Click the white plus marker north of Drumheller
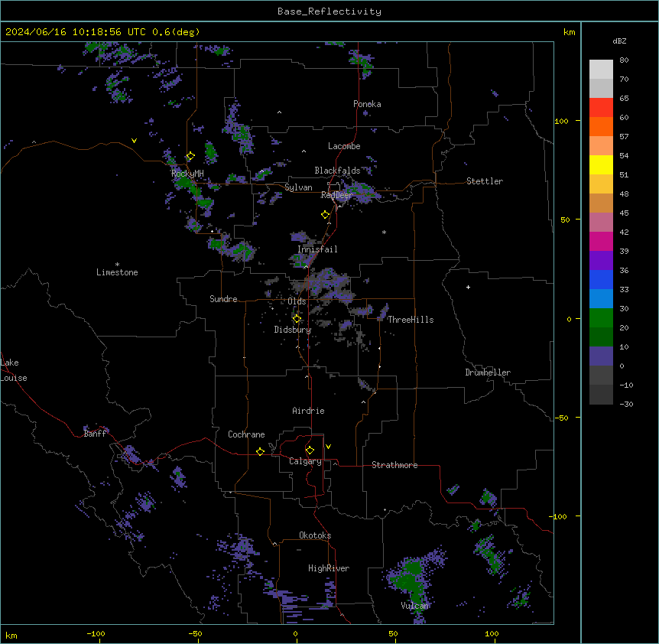 pos(468,287)
